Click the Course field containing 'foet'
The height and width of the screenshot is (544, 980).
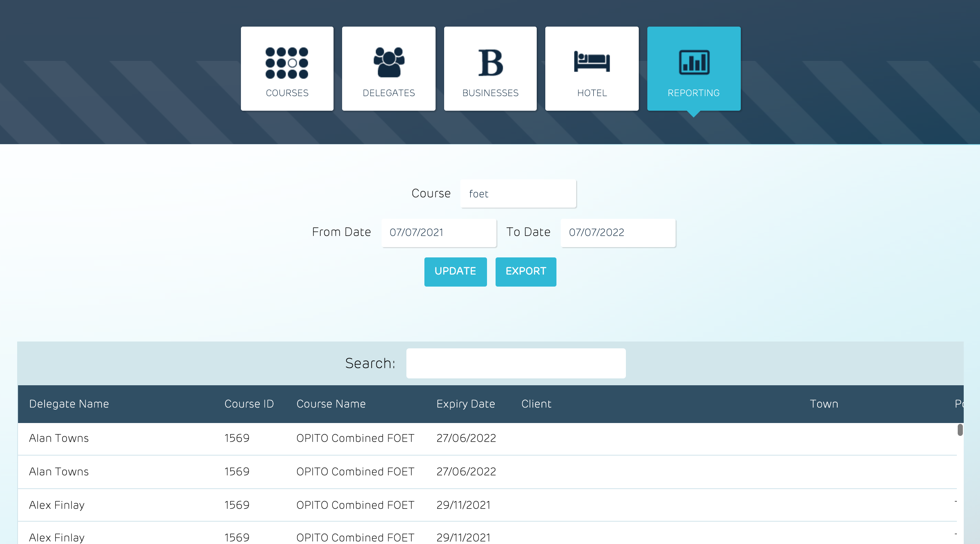click(x=518, y=193)
